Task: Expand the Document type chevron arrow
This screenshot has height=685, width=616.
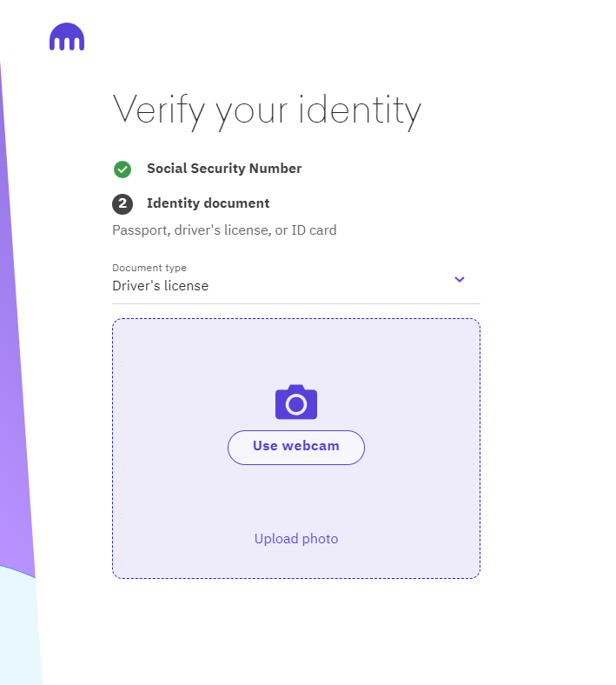Action: tap(460, 279)
